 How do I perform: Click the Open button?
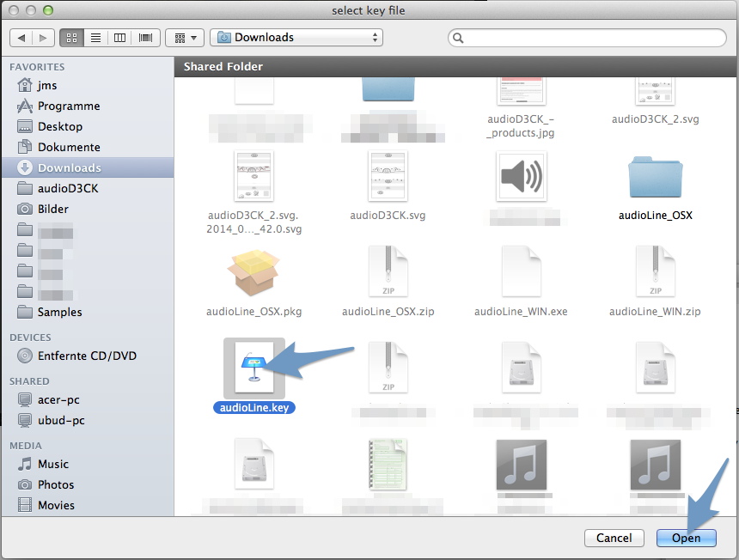point(686,538)
